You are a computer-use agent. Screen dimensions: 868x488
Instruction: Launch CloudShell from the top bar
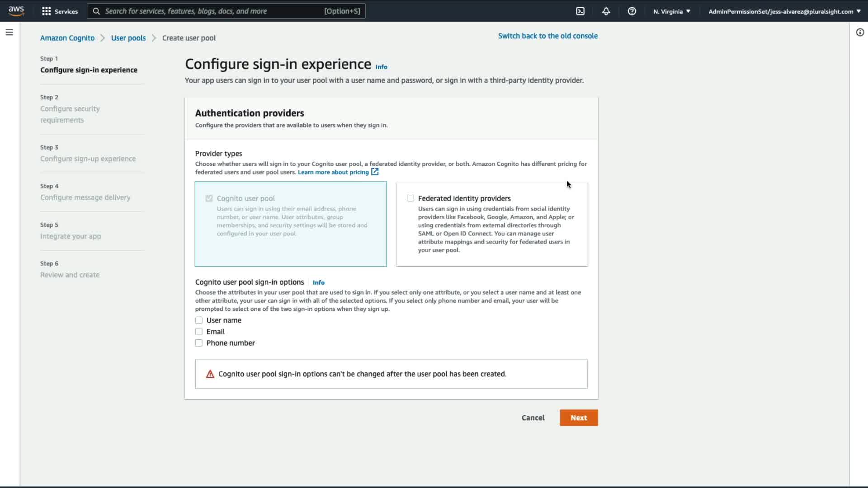[580, 11]
